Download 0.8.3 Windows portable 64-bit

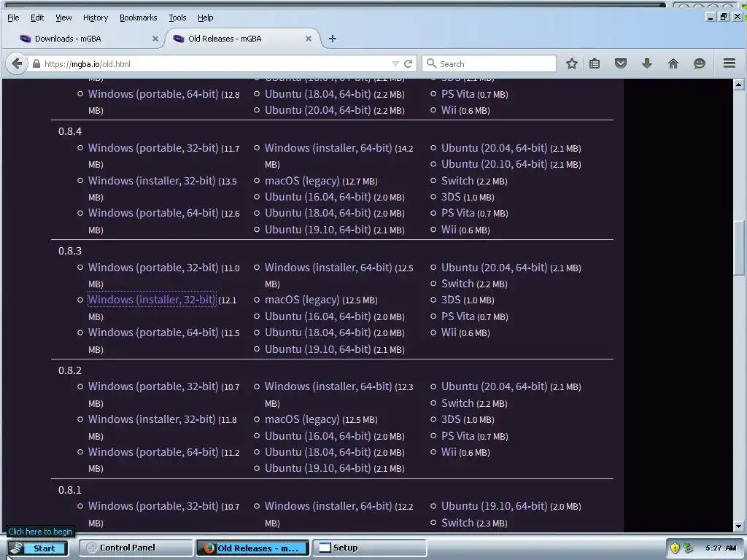tap(153, 332)
